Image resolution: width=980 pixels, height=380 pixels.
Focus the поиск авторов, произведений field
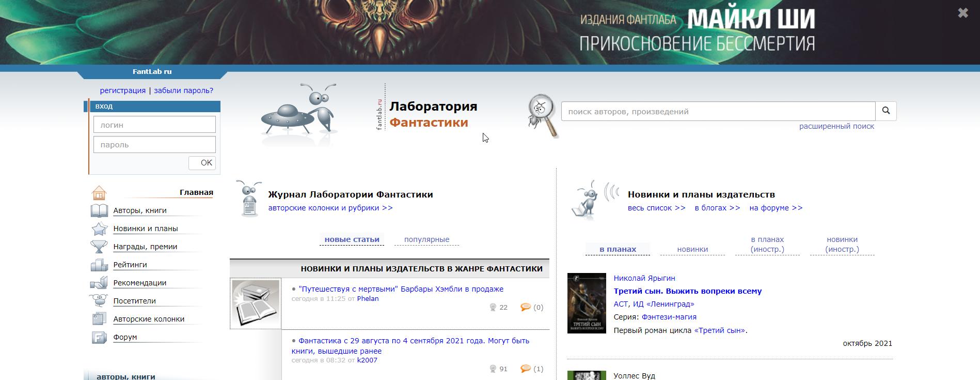[x=718, y=111]
